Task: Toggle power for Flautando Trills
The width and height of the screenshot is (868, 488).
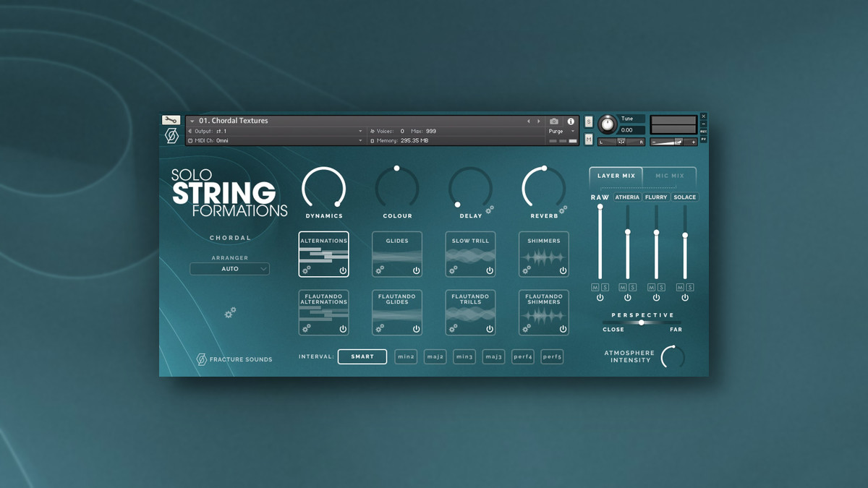Action: pos(490,329)
